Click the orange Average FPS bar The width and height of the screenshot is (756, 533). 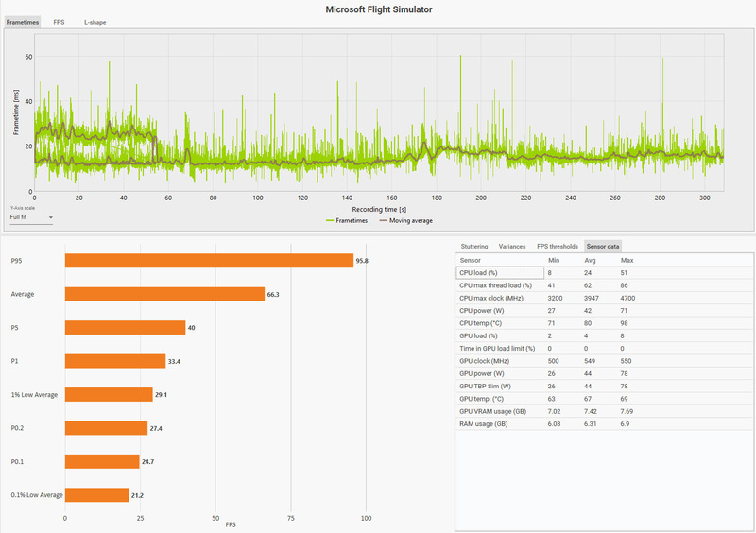pyautogui.click(x=164, y=294)
